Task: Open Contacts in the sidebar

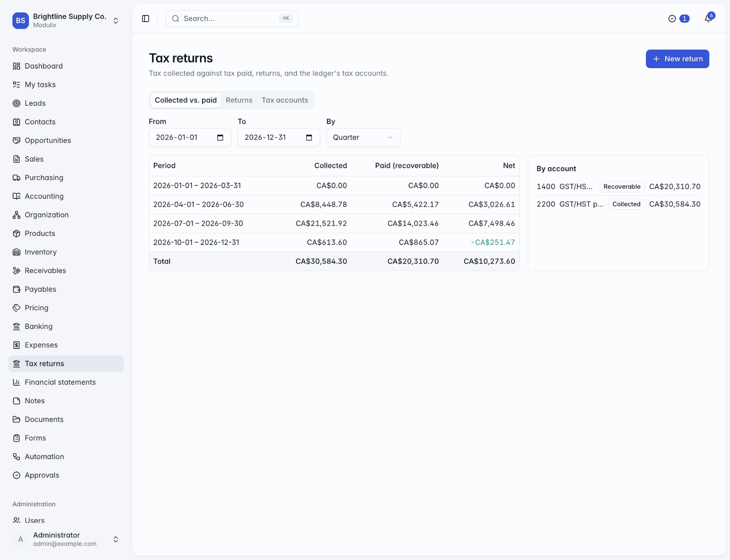Action: pyautogui.click(x=66, y=122)
